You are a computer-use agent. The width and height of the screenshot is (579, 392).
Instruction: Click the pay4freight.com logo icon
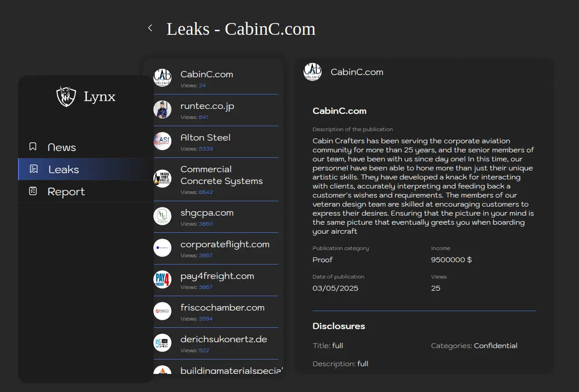(162, 279)
